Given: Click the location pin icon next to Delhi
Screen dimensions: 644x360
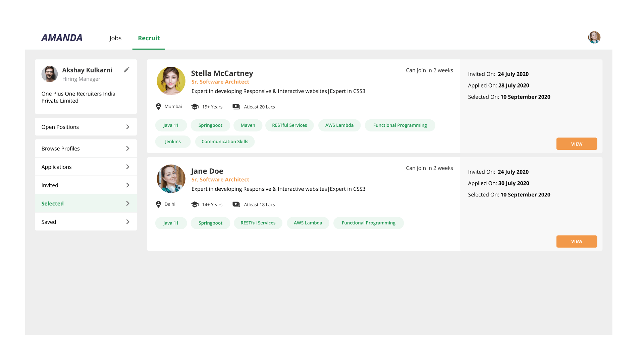Looking at the screenshot, I should click(x=158, y=204).
